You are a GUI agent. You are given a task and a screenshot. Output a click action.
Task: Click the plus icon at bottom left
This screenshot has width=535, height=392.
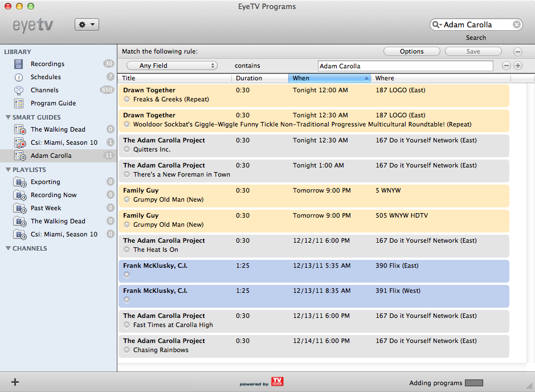pos(15,382)
